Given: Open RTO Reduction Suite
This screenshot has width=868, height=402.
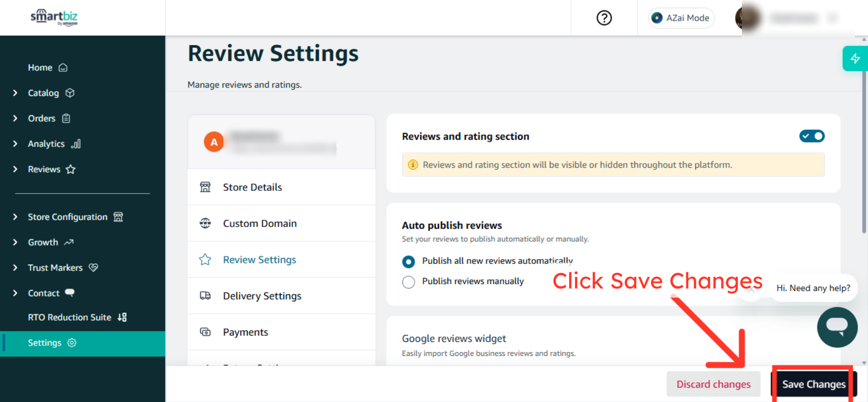Looking at the screenshot, I should [x=70, y=317].
